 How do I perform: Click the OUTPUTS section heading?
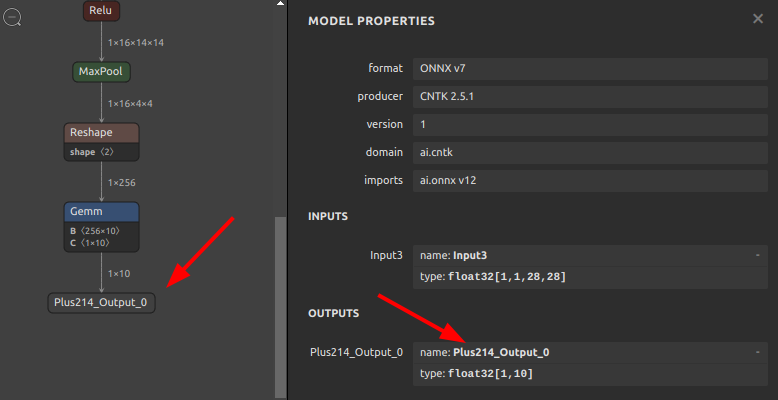tap(333, 314)
